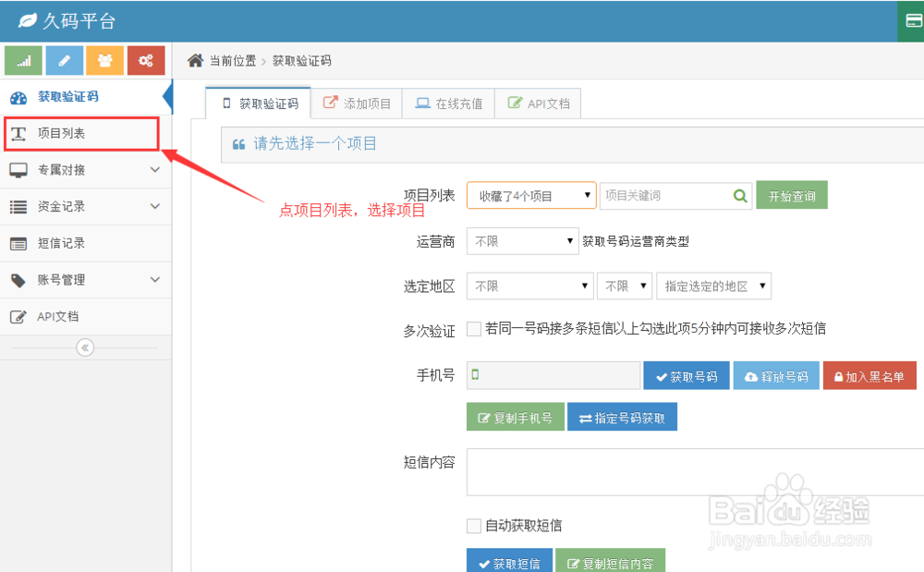
Task: Click the 短信记录 sidebar entry
Action: point(62,243)
